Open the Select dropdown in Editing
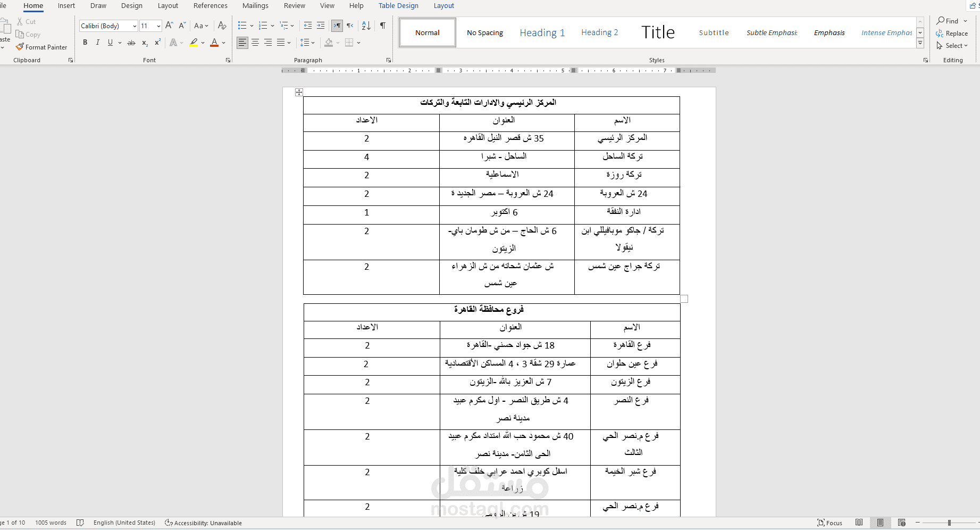Image resolution: width=980 pixels, height=530 pixels. pyautogui.click(x=952, y=46)
